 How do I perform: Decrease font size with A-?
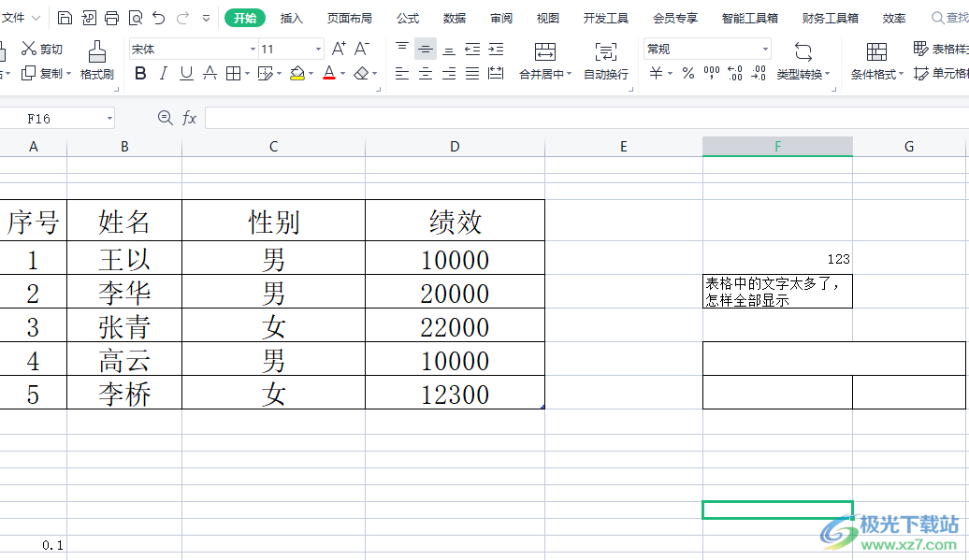pos(362,49)
